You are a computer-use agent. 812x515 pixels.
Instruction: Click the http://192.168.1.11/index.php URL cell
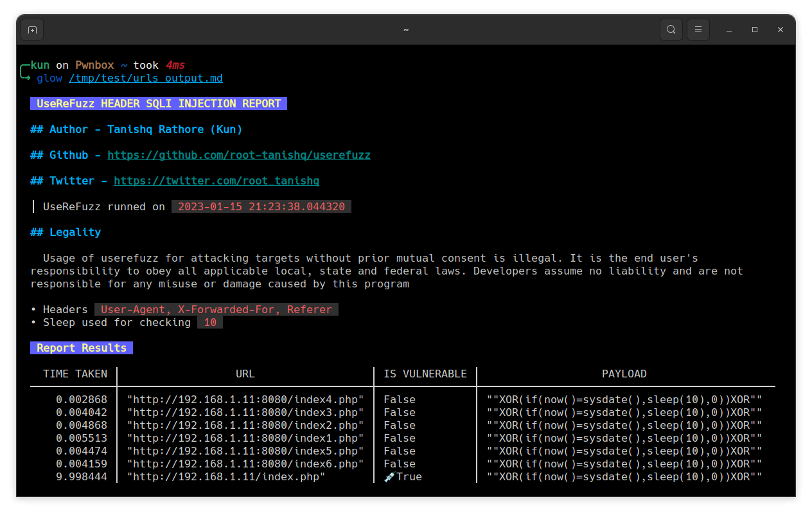(226, 476)
